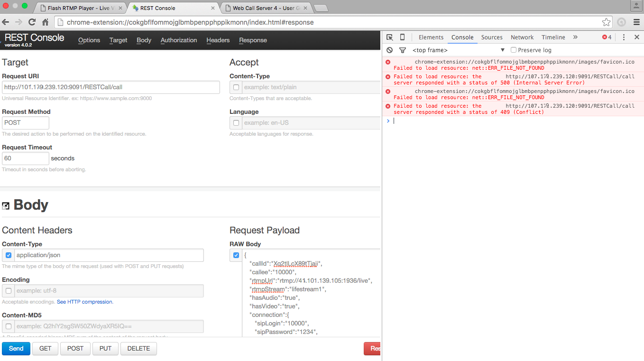Screen dimensions: 644x361
Task: Open the console filter funnel icon
Action: [402, 50]
